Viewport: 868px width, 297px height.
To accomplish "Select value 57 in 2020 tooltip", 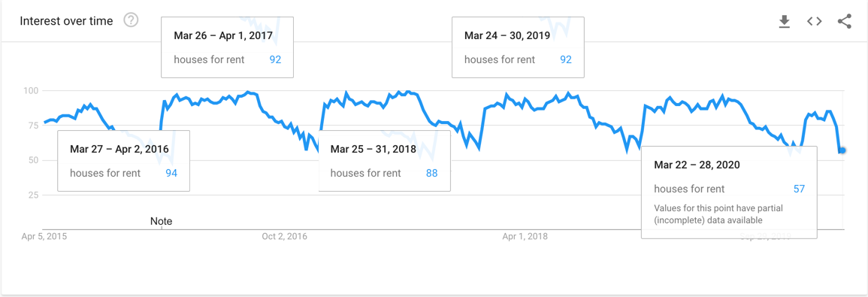I will [799, 189].
